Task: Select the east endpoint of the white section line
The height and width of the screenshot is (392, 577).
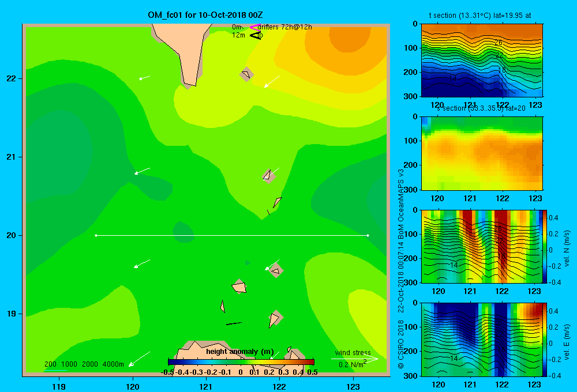Action: 368,235
